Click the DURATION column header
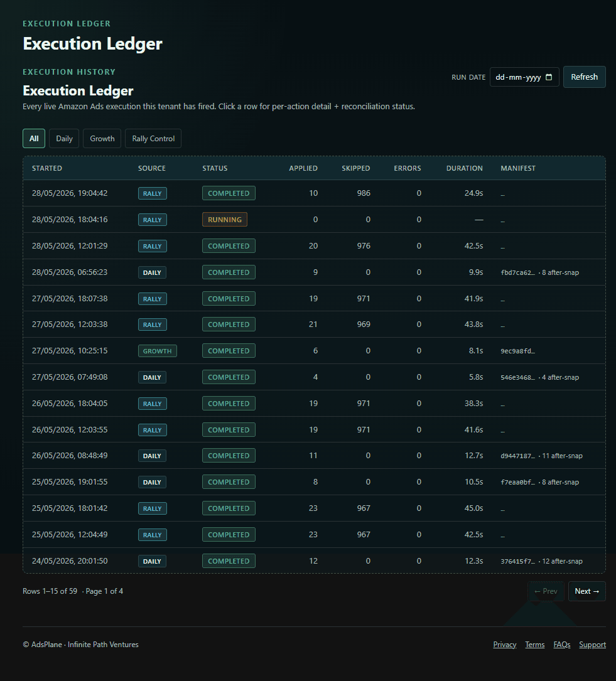The width and height of the screenshot is (616, 681). tap(465, 168)
